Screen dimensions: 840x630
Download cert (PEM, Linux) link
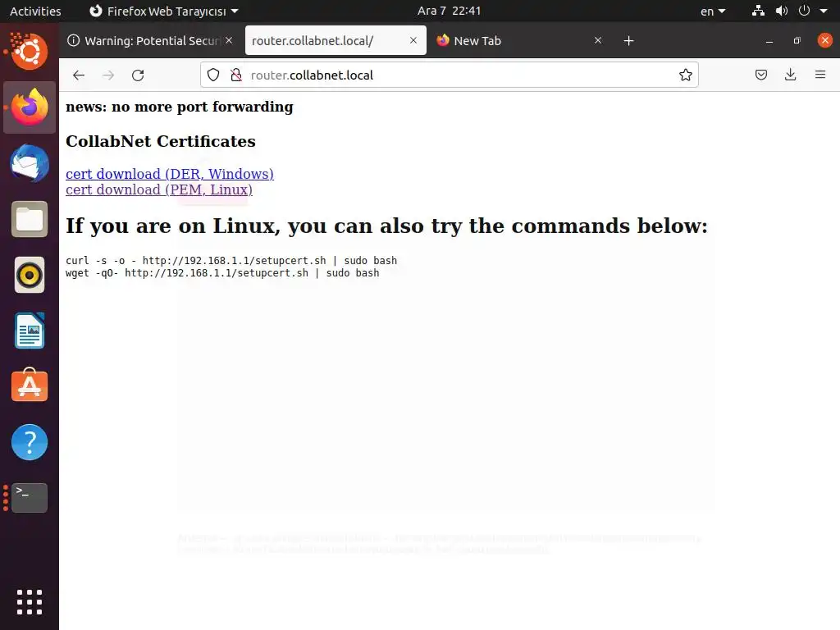(x=159, y=189)
